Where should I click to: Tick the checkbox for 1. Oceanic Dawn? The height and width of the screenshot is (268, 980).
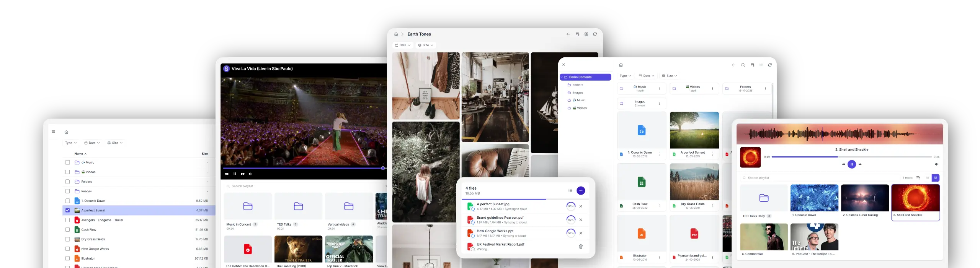[67, 201]
